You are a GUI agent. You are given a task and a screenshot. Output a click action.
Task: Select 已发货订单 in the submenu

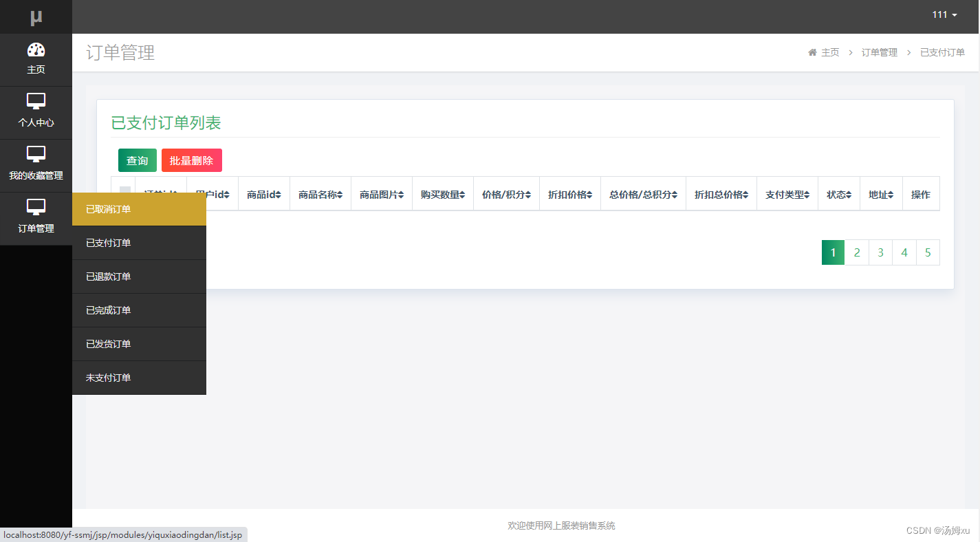(x=139, y=344)
